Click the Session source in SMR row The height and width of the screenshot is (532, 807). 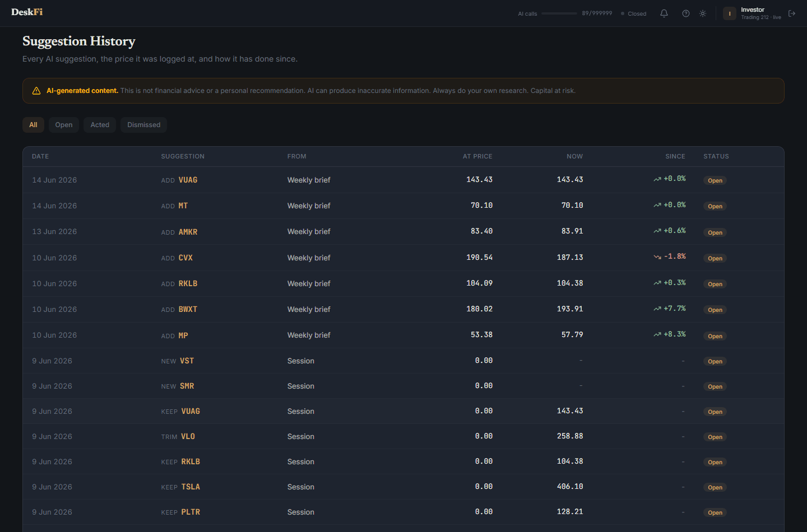[301, 386]
